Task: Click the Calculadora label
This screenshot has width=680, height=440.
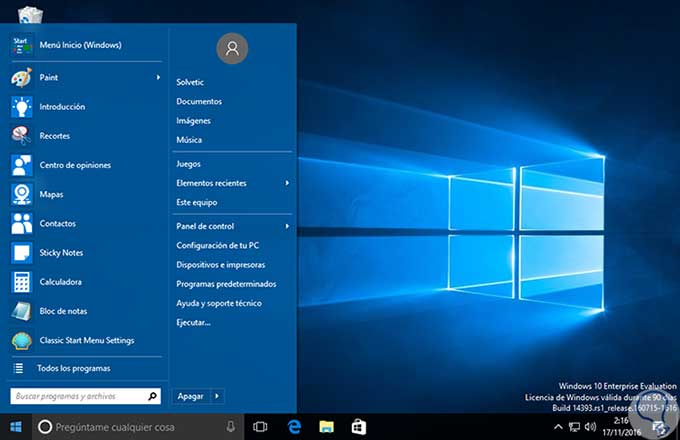Action: tap(61, 282)
